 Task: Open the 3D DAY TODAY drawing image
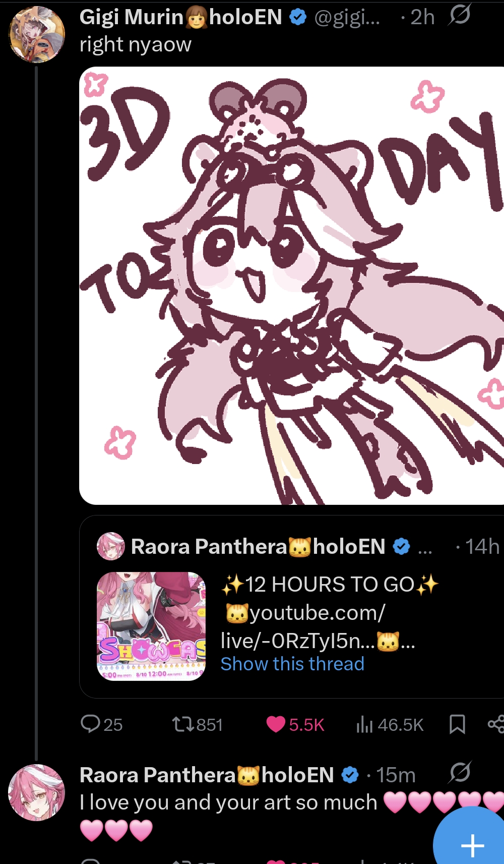[291, 285]
